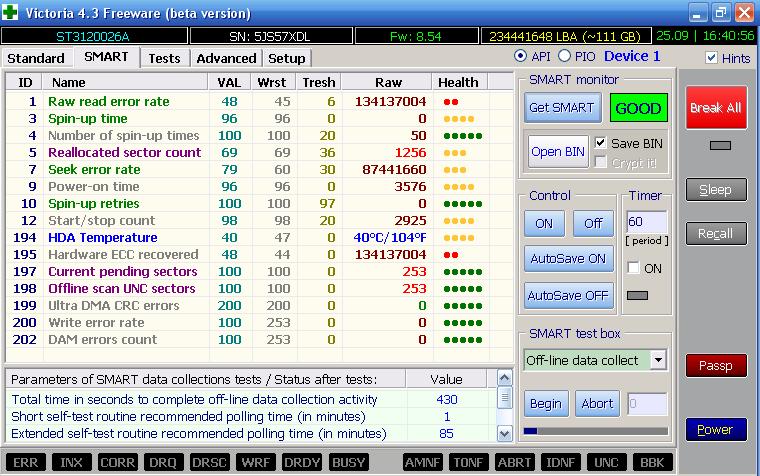This screenshot has width=760, height=476.
Task: Click the SMART test progress bar
Action: click(x=596, y=431)
